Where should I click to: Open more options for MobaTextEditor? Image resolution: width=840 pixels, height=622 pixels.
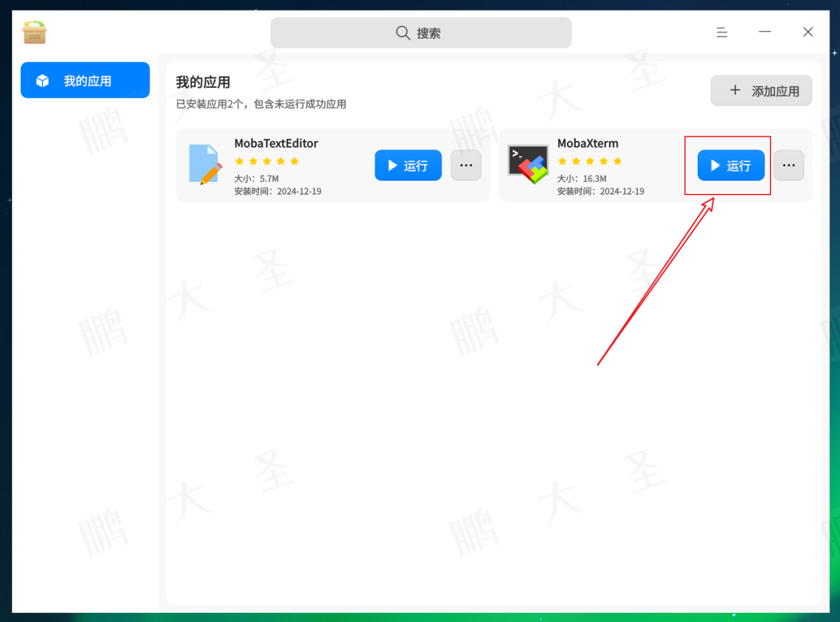coord(466,165)
